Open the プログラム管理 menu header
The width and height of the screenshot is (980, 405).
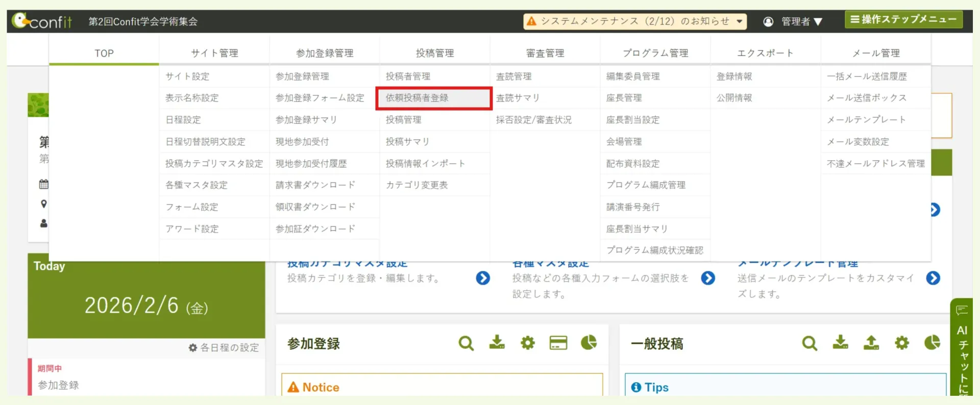pos(655,53)
